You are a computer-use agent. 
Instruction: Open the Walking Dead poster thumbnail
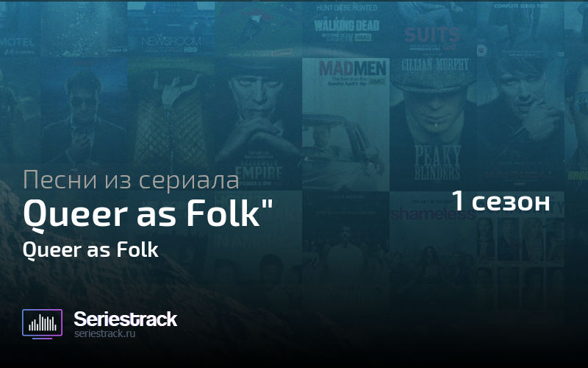point(345,29)
